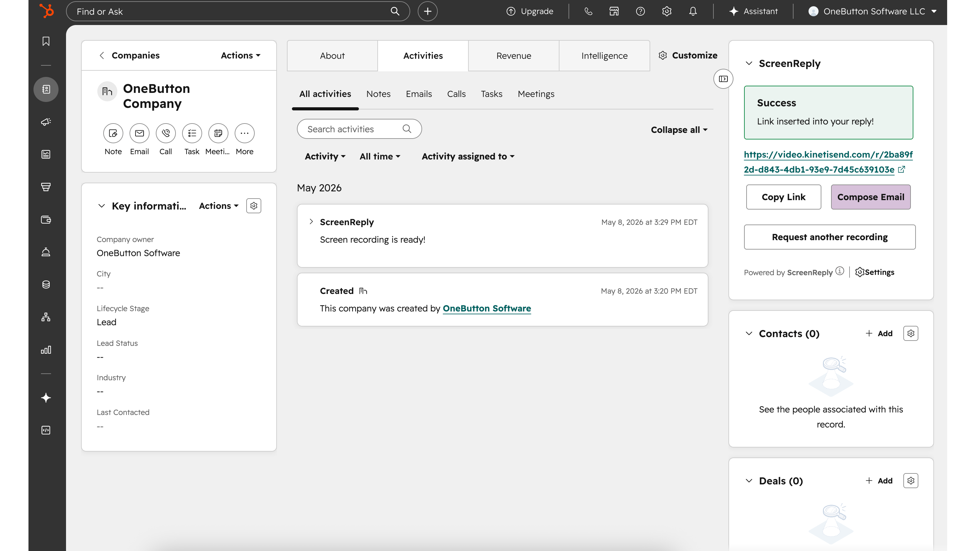980x551 pixels.
Task: Open the Marketplace storefront icon
Action: point(614,11)
